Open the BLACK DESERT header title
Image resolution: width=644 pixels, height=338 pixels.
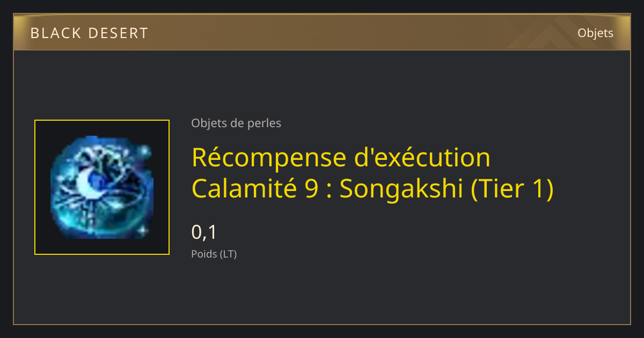coord(89,33)
